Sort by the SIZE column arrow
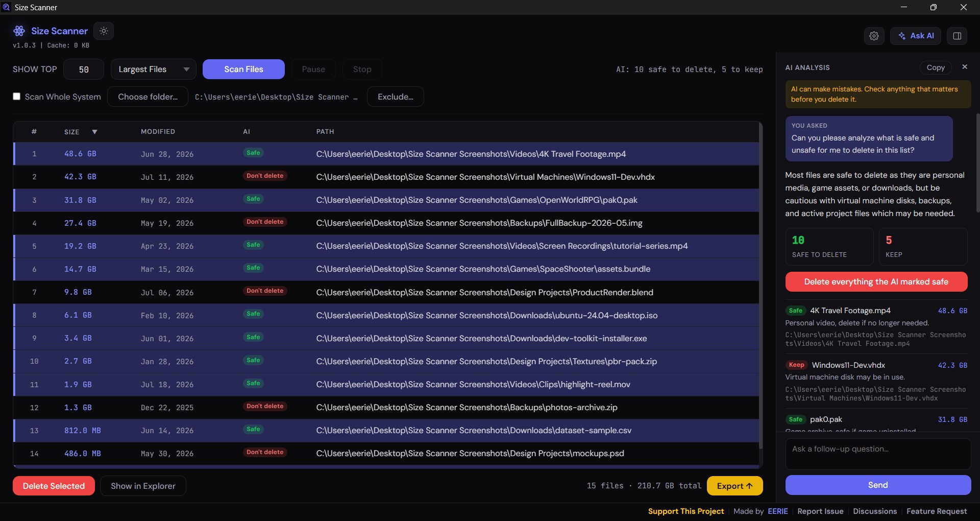 94,132
